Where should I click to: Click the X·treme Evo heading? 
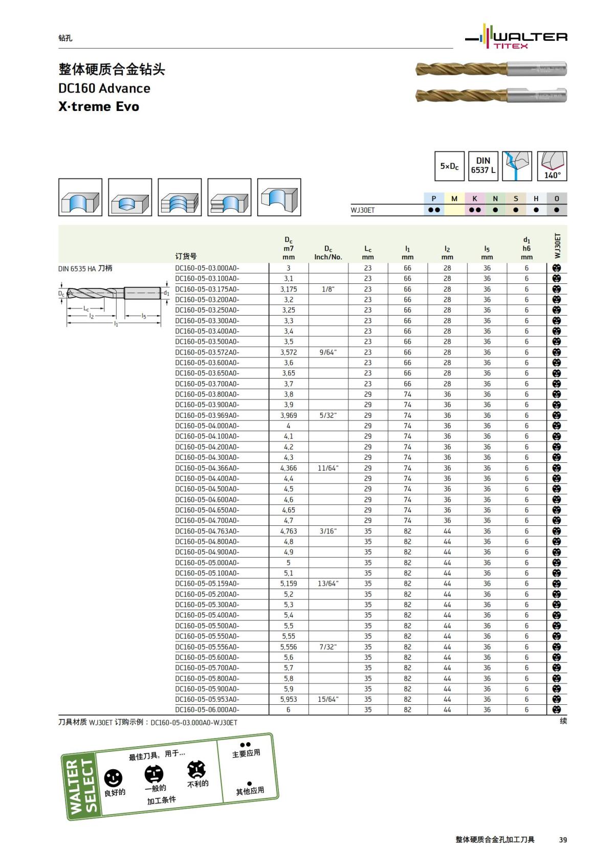point(99,106)
